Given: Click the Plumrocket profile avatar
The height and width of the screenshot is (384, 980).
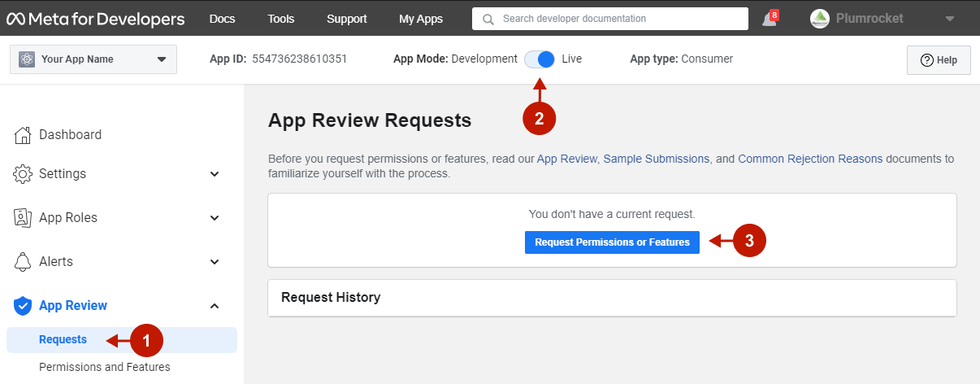Looking at the screenshot, I should (x=820, y=19).
